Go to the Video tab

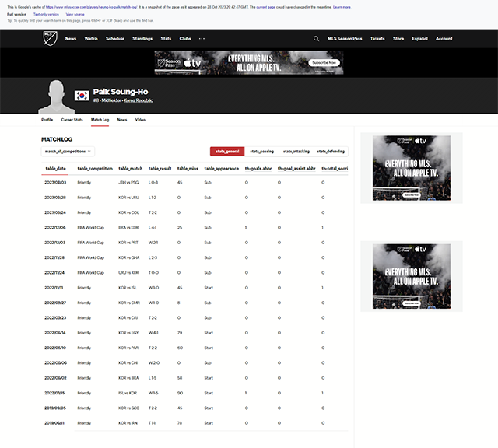[140, 120]
